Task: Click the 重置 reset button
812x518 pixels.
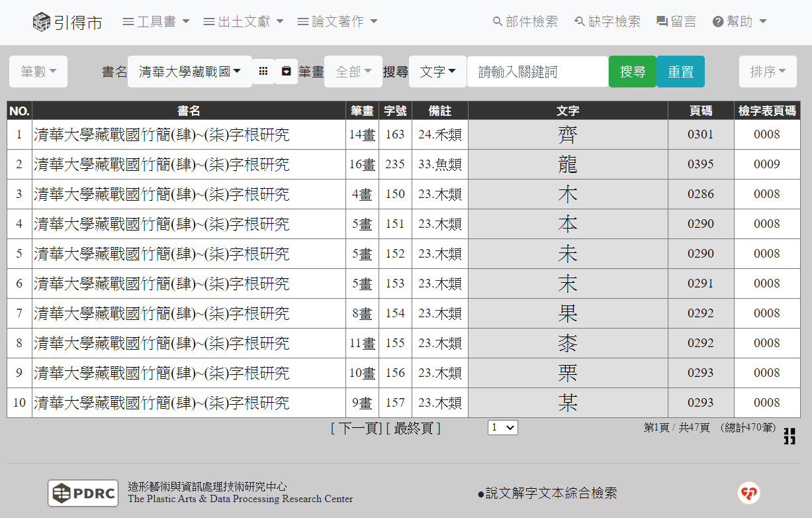Action: [x=680, y=72]
